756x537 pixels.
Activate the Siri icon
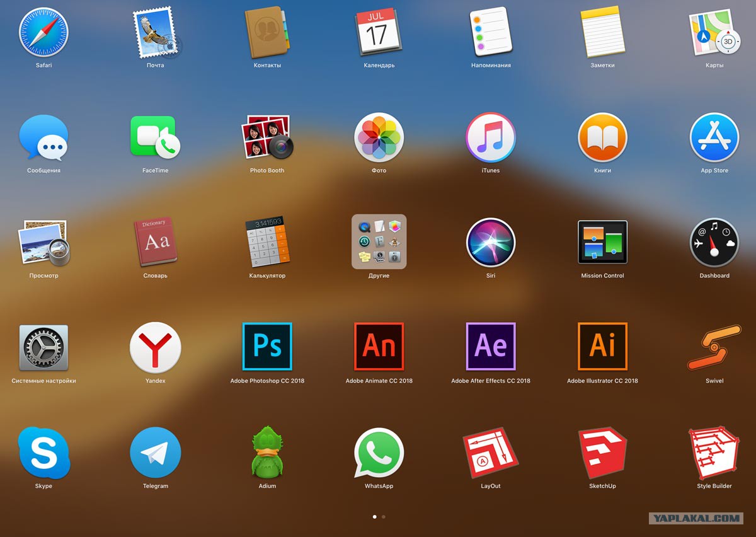[491, 243]
